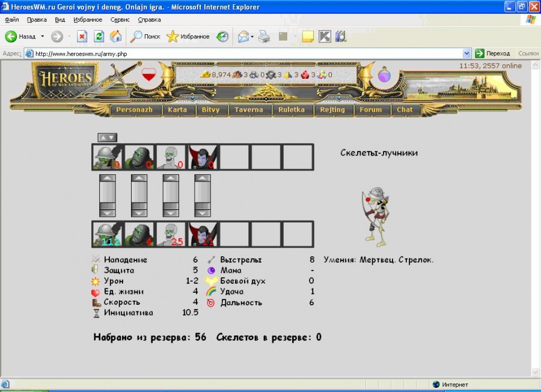This screenshot has width=541, height=392.
Task: Click the binoculars research toolbar icon
Action: pyautogui.click(x=341, y=36)
